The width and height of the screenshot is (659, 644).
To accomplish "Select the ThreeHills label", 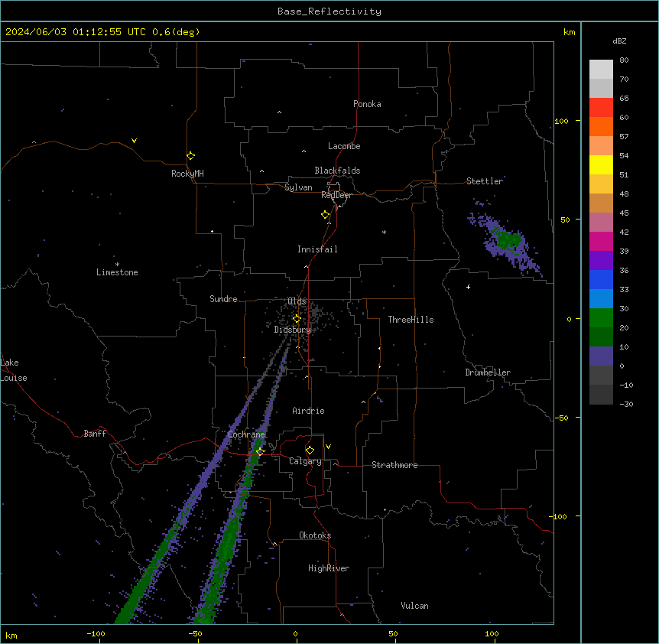I will [411, 320].
